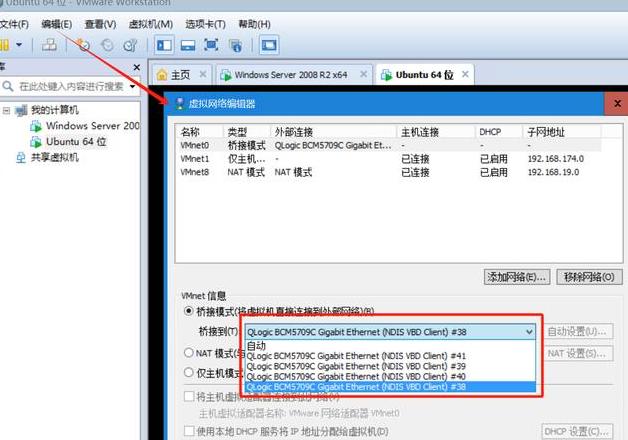
Task: Click the library search input field
Action: click(71, 86)
